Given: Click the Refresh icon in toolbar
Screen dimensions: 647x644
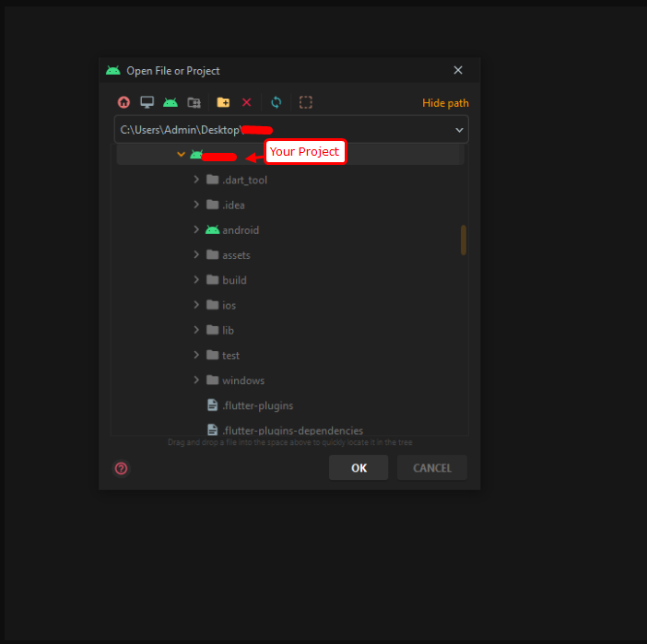Looking at the screenshot, I should click(x=276, y=102).
